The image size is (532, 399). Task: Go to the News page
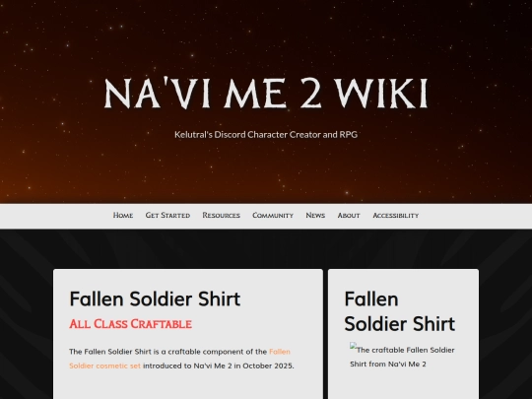click(x=315, y=215)
